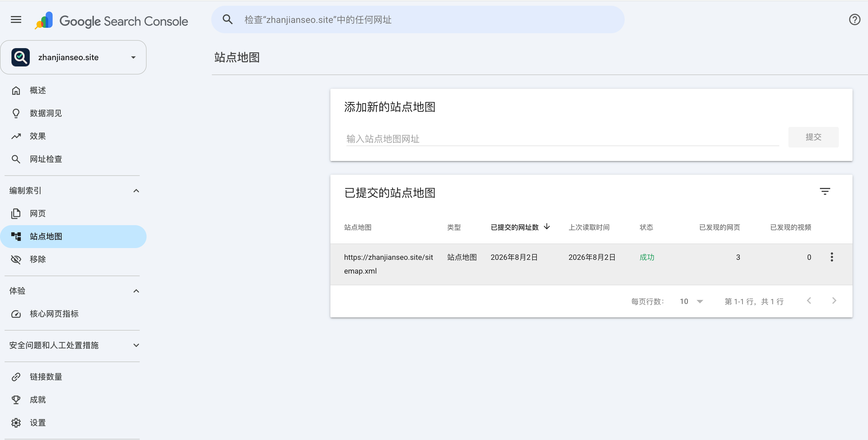Open the hamburger main menu

pyautogui.click(x=16, y=19)
